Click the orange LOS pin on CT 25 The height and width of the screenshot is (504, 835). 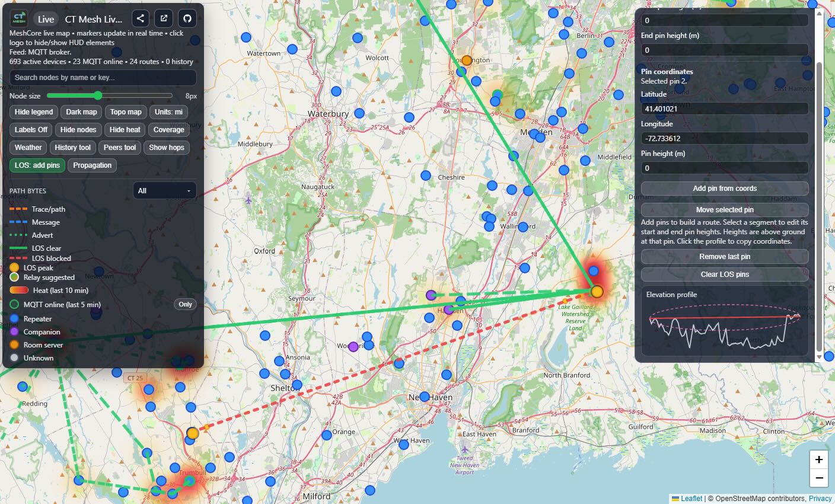(192, 433)
